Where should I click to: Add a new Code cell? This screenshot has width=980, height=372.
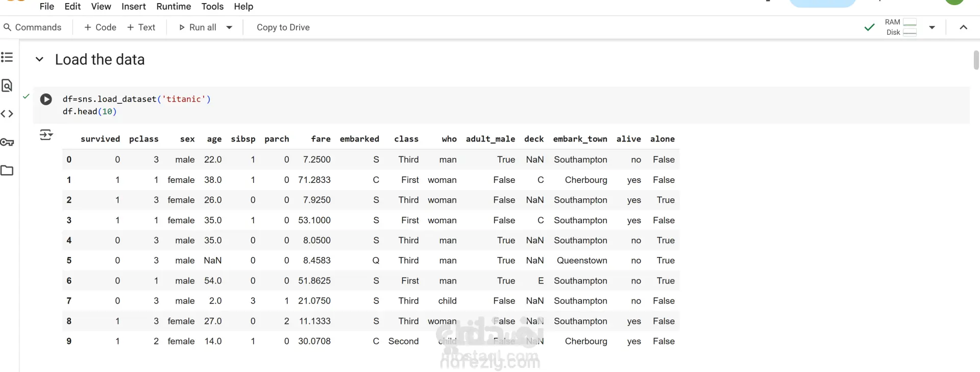pyautogui.click(x=100, y=28)
